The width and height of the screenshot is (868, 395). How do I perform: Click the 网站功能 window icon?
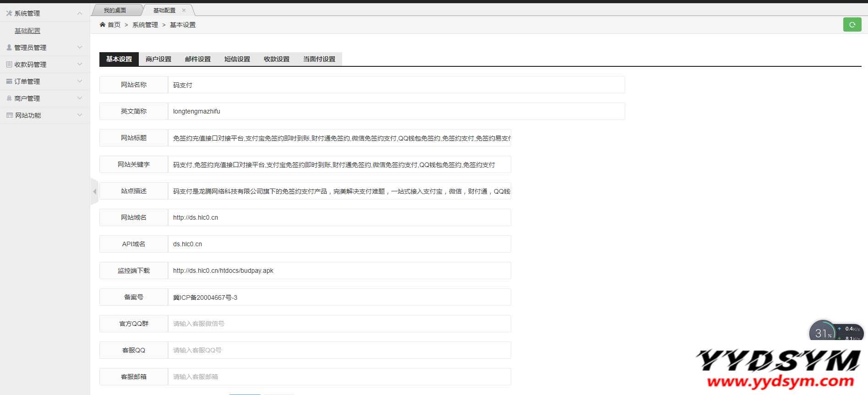tap(9, 115)
